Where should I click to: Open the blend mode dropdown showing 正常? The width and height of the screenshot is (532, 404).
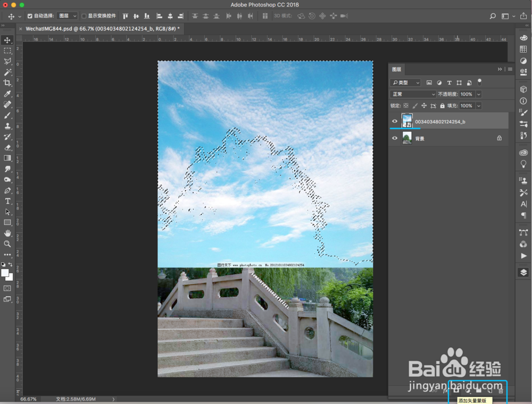click(x=413, y=94)
